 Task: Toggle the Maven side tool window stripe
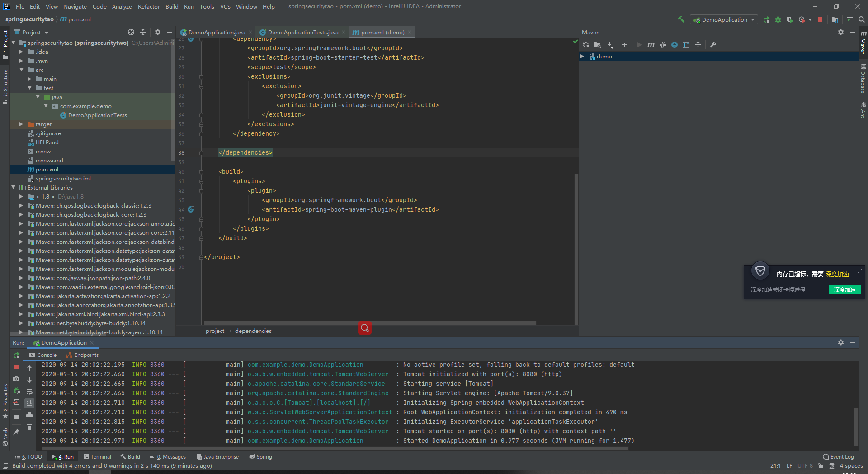tap(863, 43)
